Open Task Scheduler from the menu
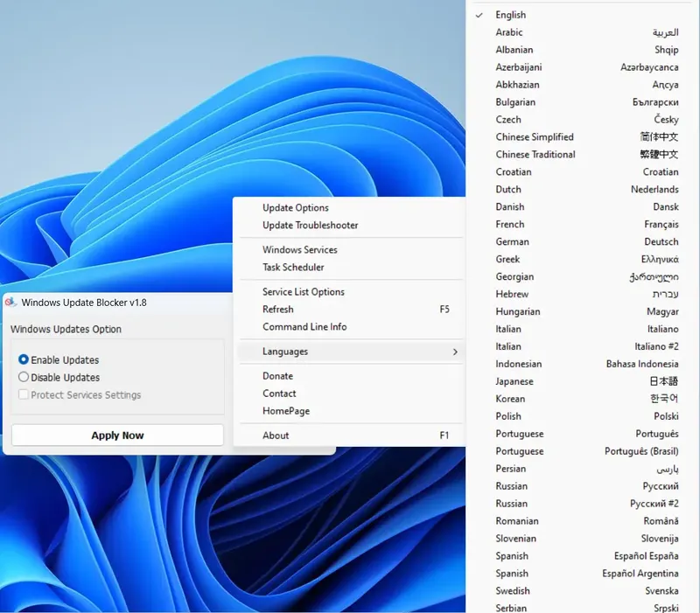 pos(351,267)
